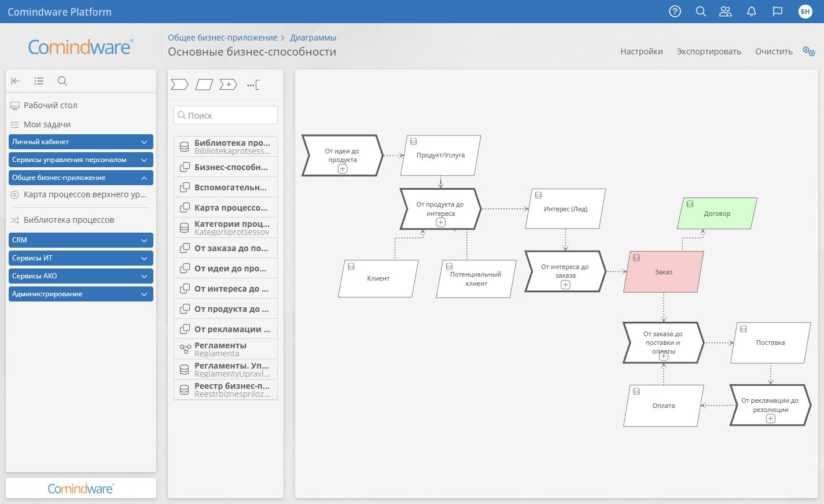Click the 'Экспортировать' button
The width and height of the screenshot is (824, 504).
[x=709, y=51]
